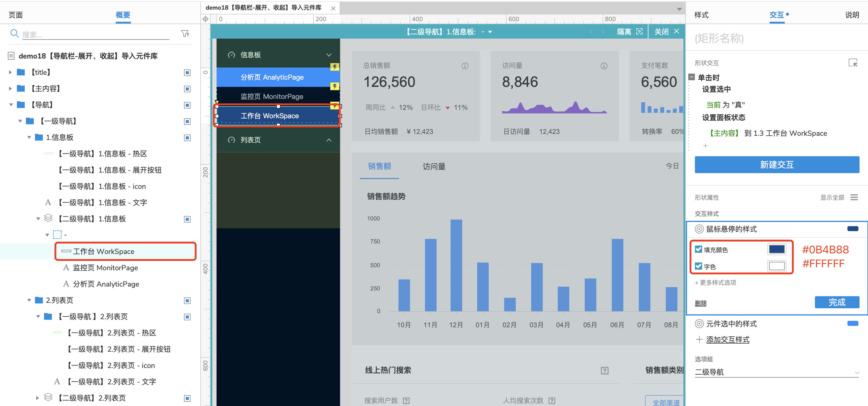This screenshot has height=406, width=868.
Task: Click the 隔离 isolation icon button
Action: [639, 32]
